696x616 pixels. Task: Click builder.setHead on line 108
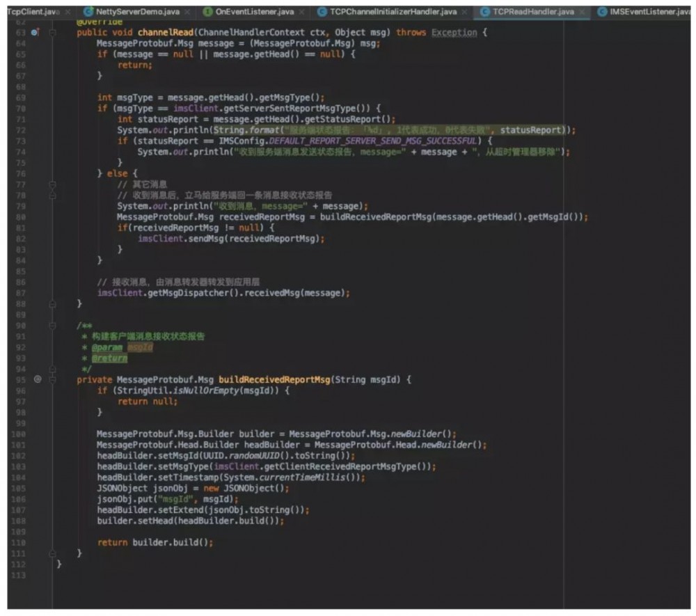(x=136, y=521)
